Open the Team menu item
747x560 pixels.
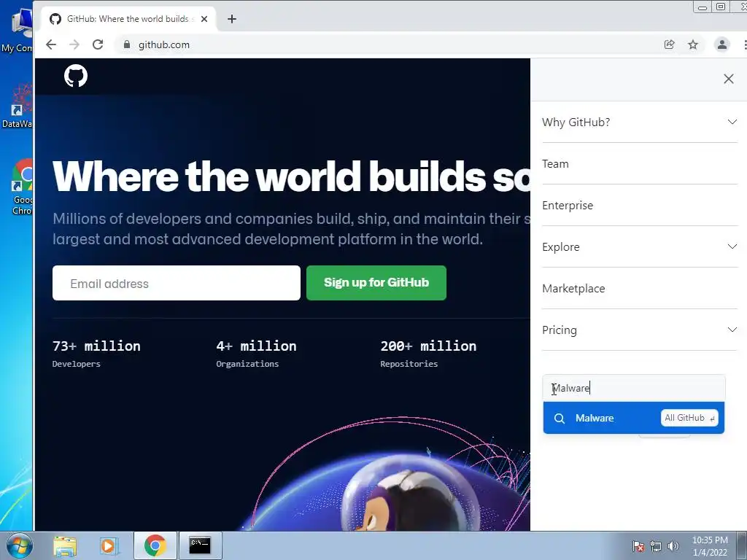coord(639,164)
